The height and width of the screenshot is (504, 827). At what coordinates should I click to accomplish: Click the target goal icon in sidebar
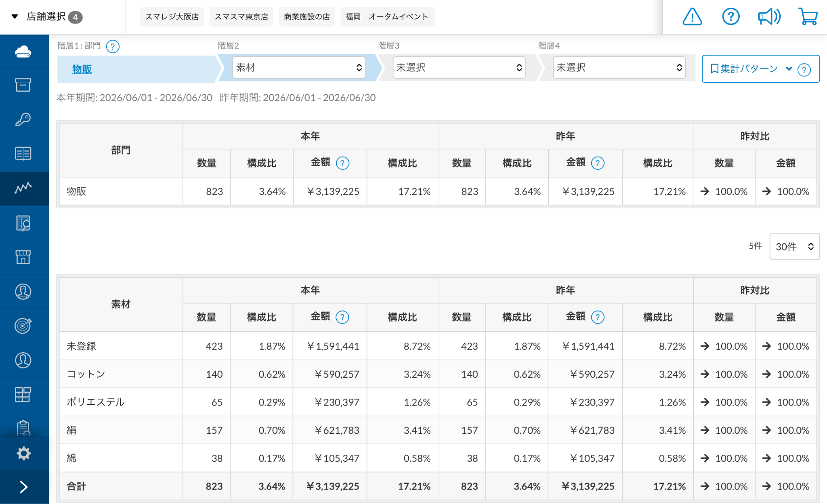tap(23, 326)
